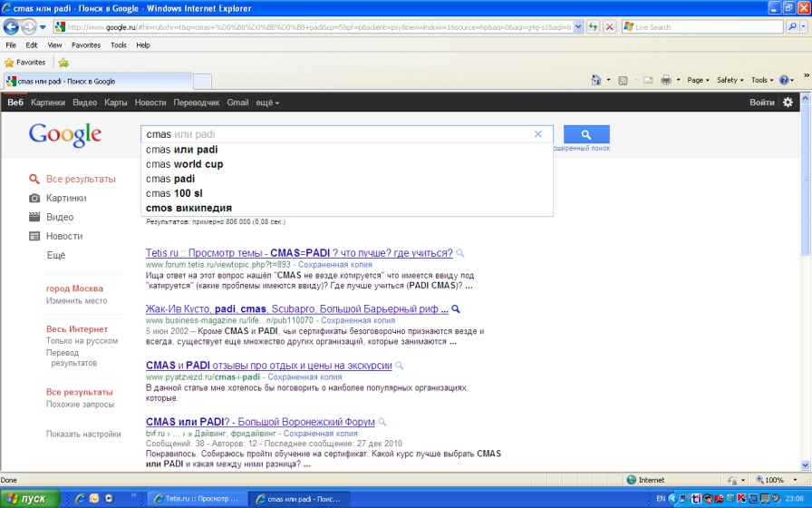Click the Add to Favorites Bar icon
Image resolution: width=812 pixels, height=508 pixels.
coord(63,63)
